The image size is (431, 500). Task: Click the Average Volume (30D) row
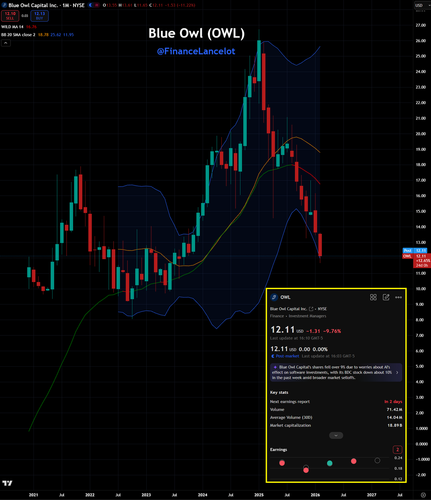pyautogui.click(x=336, y=417)
